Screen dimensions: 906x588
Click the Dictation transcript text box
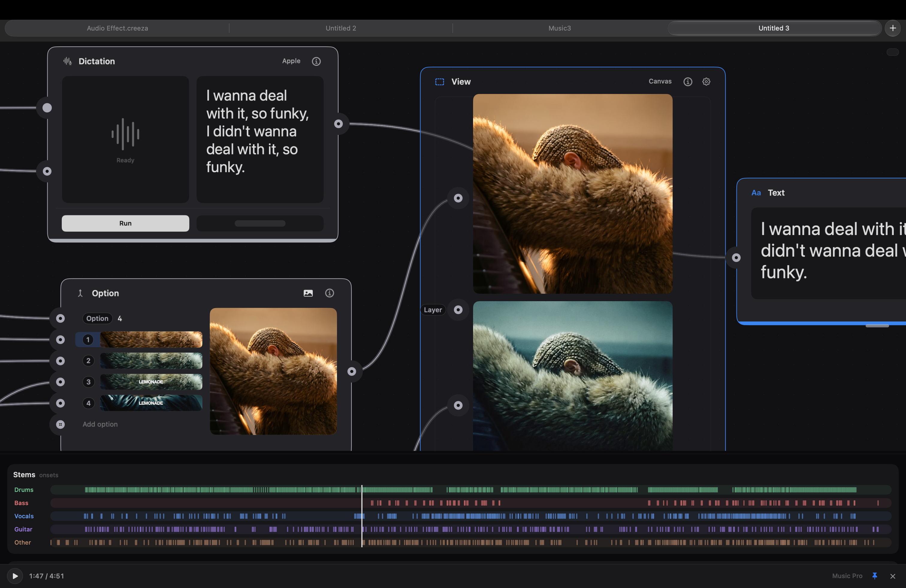(260, 140)
